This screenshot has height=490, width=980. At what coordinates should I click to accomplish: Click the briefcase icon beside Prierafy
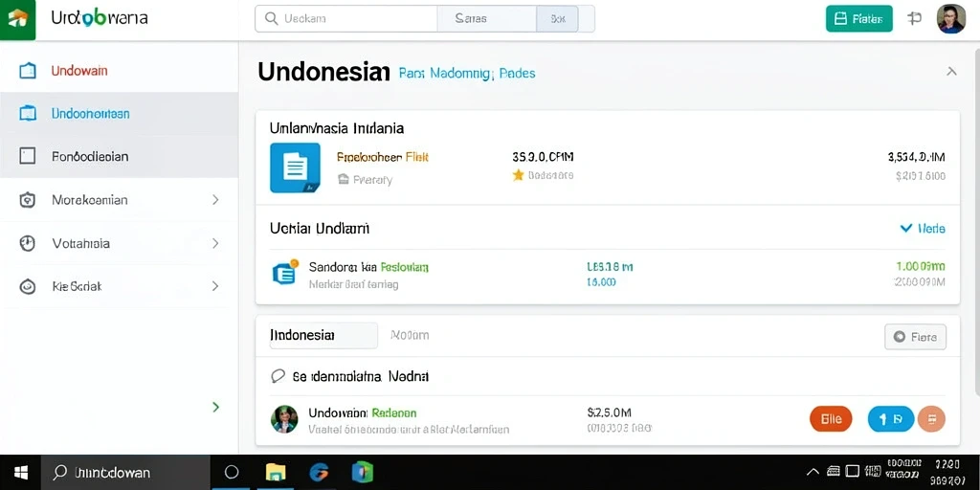click(x=344, y=179)
